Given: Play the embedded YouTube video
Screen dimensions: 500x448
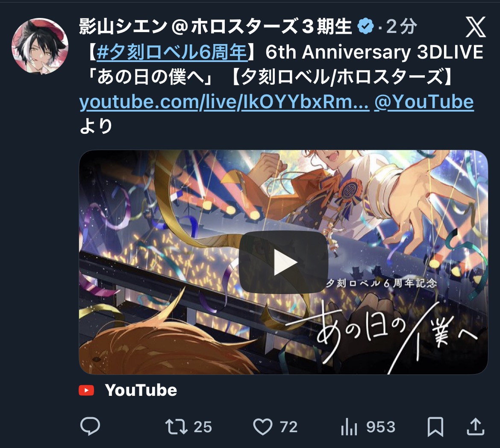Looking at the screenshot, I should 283,262.
